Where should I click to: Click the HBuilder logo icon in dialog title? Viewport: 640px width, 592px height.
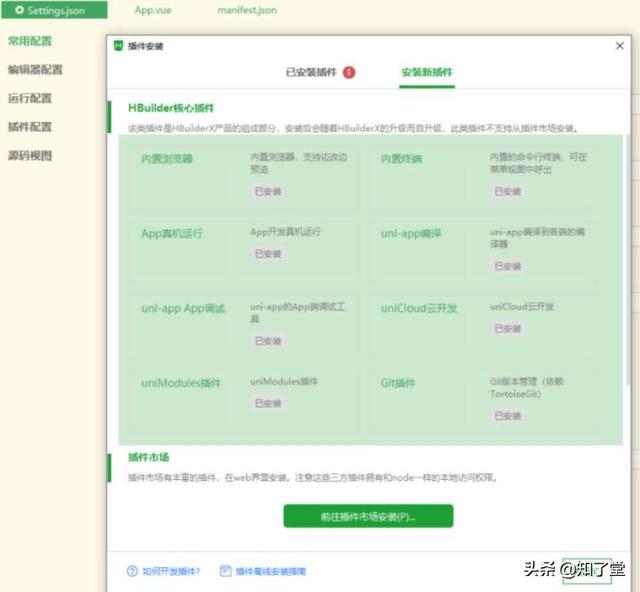[118, 46]
